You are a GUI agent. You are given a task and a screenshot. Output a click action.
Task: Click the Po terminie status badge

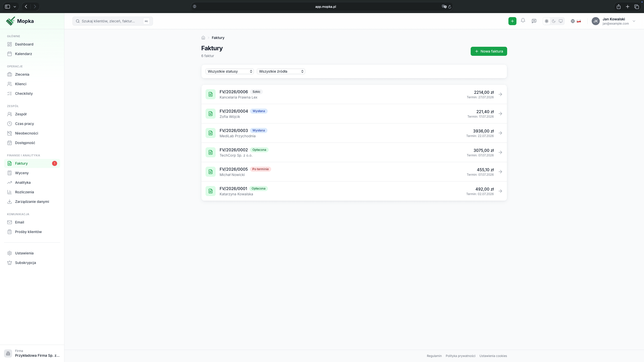pos(260,169)
